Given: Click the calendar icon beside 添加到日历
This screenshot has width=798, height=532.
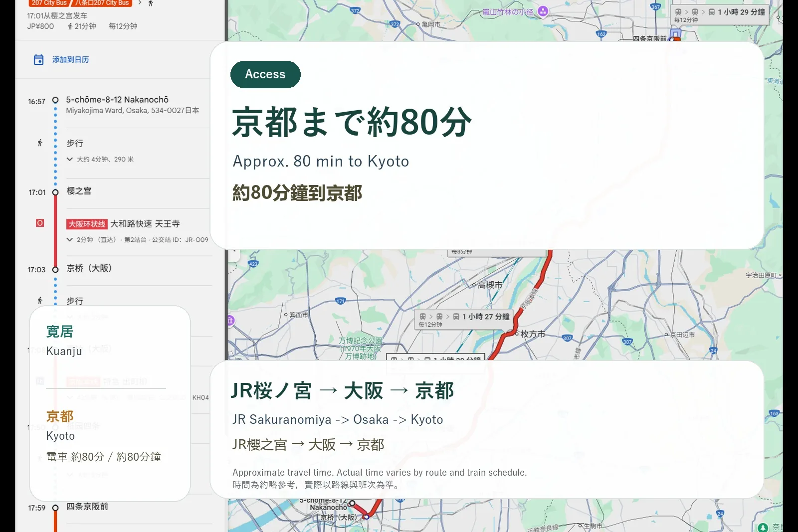Looking at the screenshot, I should (x=38, y=60).
